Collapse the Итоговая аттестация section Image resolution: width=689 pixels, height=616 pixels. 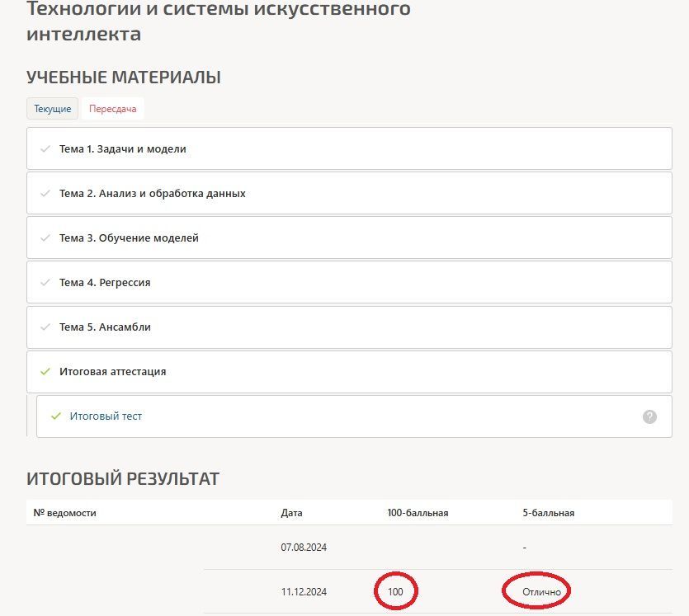[x=349, y=371]
